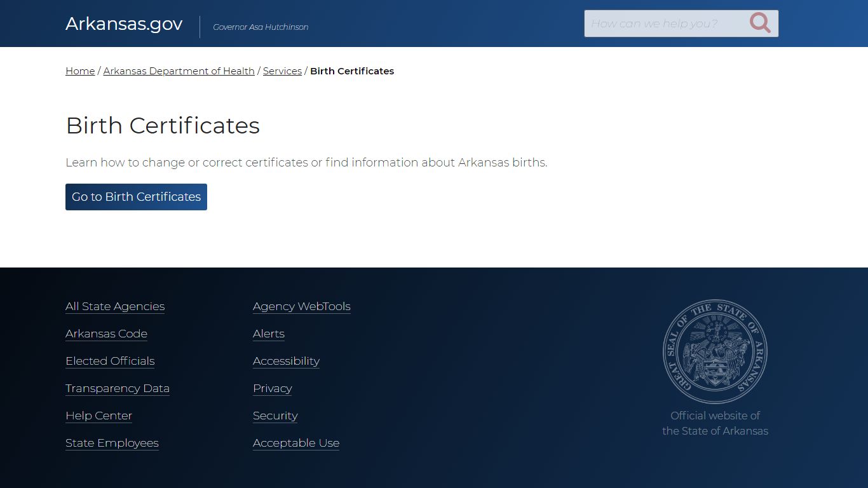This screenshot has width=868, height=488.
Task: Select the 'Learn how to change or correct certificates' paragraph
Action: pyautogui.click(x=306, y=163)
